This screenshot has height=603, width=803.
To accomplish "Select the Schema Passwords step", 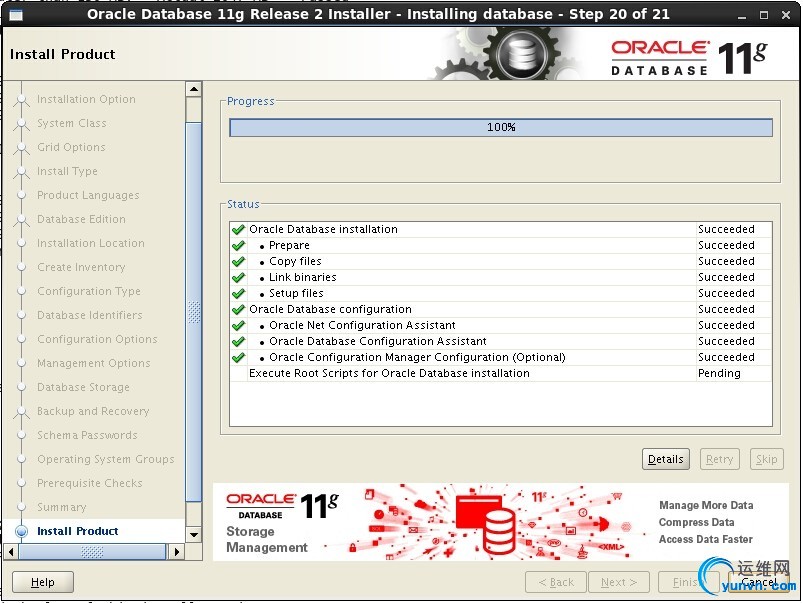I will coord(87,435).
